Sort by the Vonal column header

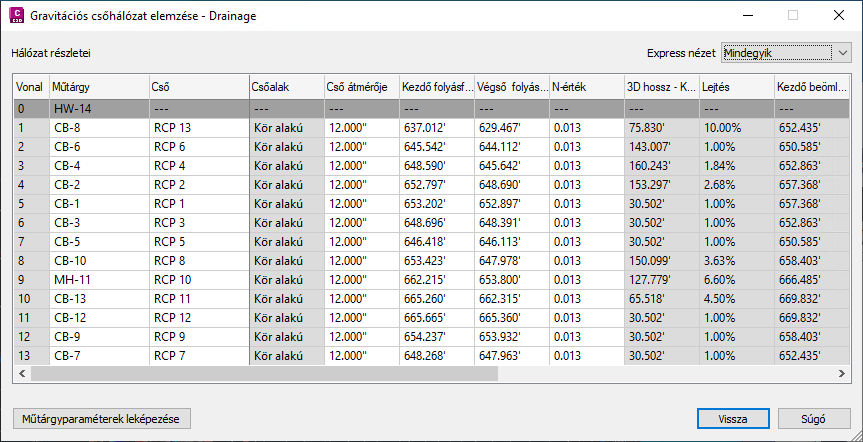[30, 86]
